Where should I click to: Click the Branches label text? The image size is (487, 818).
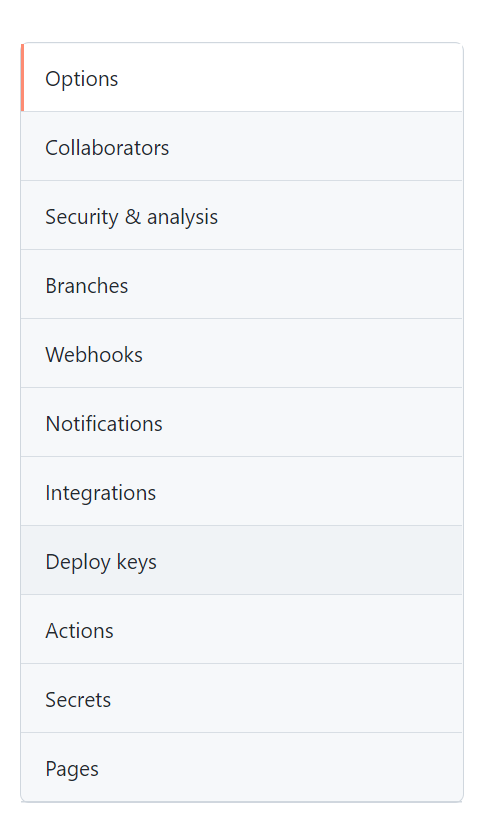point(87,286)
